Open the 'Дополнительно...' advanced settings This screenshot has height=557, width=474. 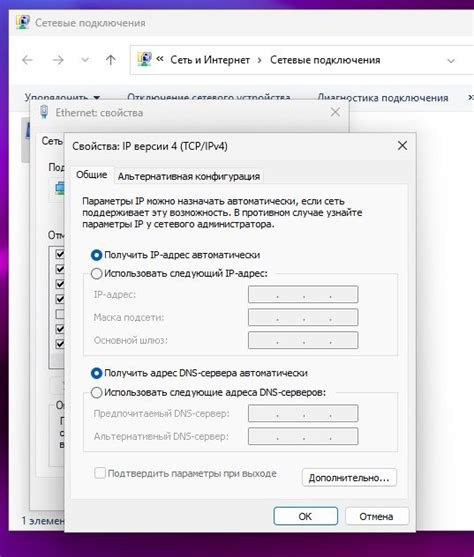coord(349,478)
